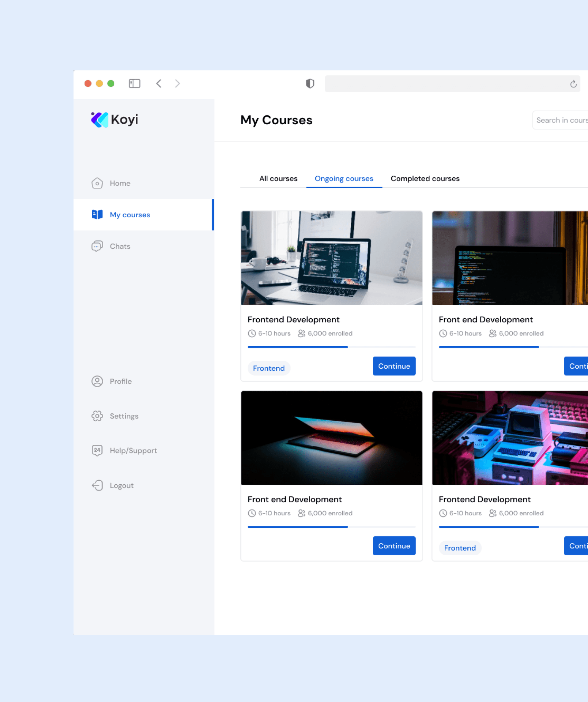Switch to the All courses tab
Viewport: 588px width, 702px height.
(278, 178)
